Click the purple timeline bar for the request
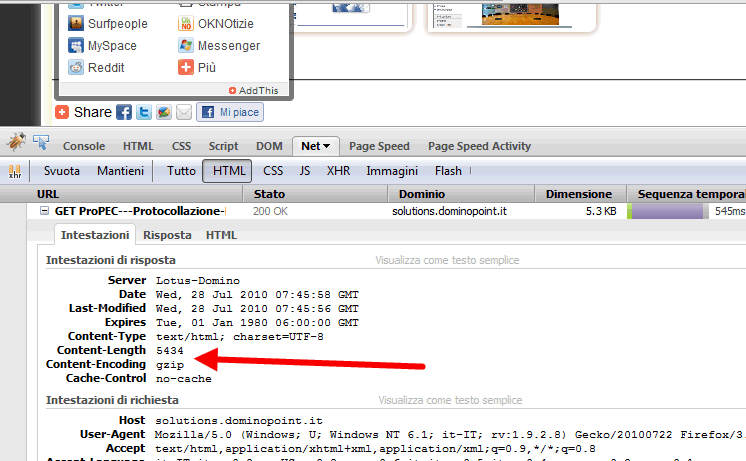Screen dimensions: 746x461 pyautogui.click(x=667, y=211)
